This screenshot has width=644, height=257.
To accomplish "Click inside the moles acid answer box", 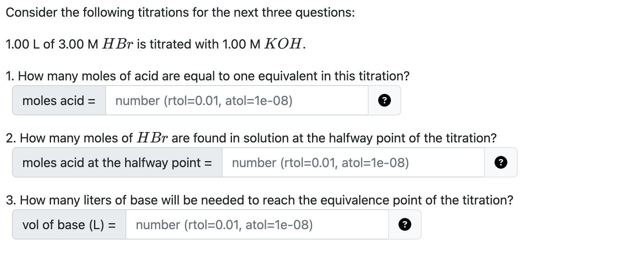I will pyautogui.click(x=237, y=101).
